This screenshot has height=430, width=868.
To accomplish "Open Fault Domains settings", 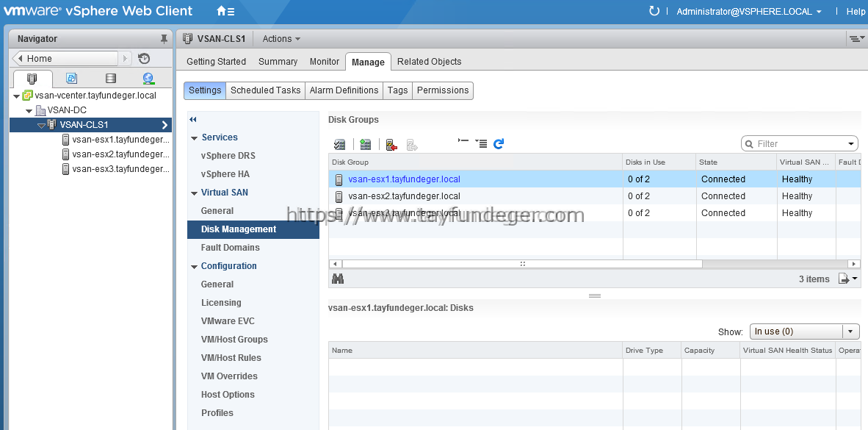I will pos(231,248).
